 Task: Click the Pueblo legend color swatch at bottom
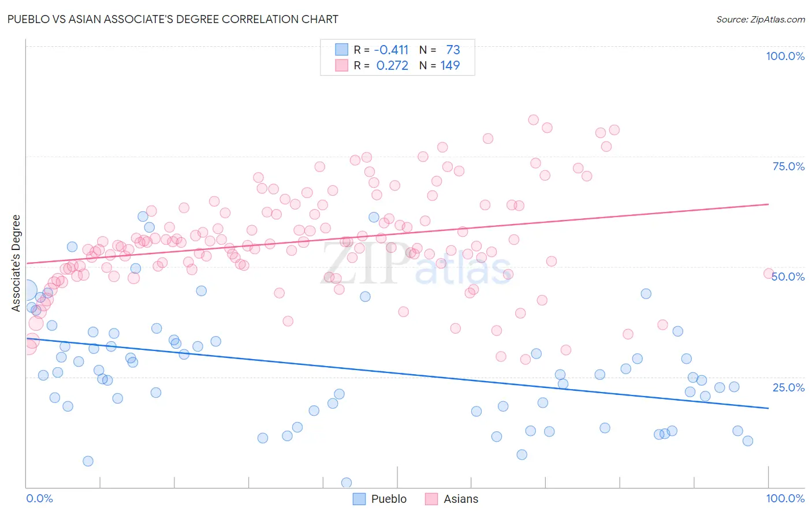coord(359,499)
